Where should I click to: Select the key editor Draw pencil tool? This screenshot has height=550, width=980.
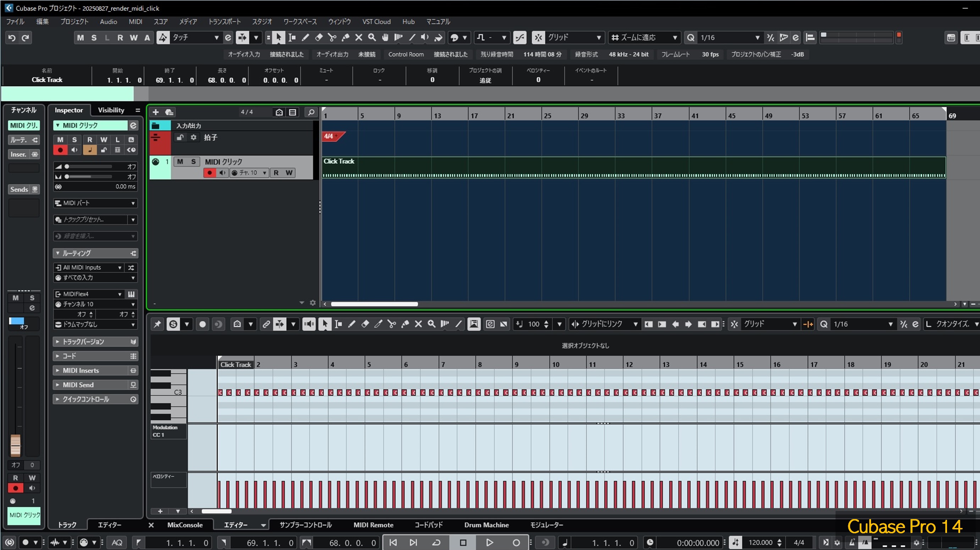pos(351,324)
